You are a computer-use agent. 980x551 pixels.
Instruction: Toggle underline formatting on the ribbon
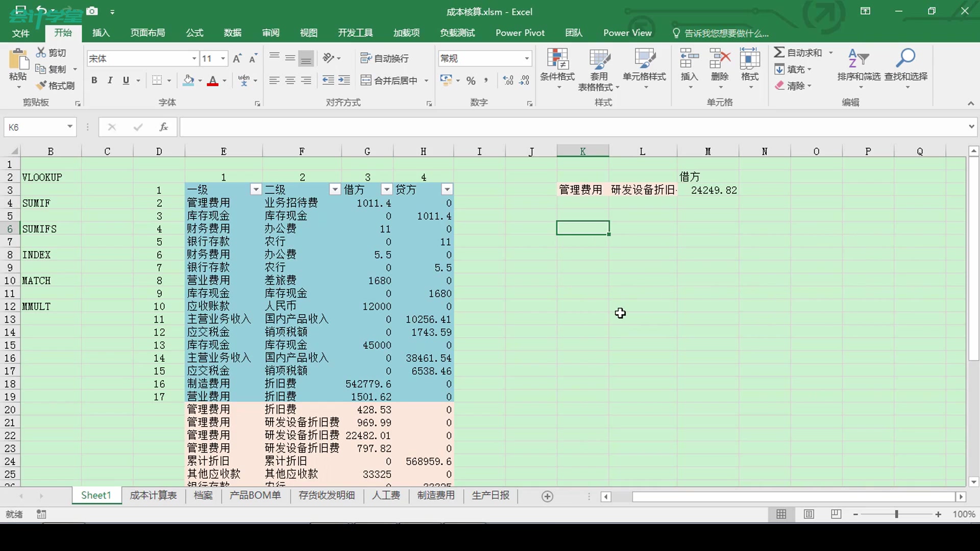pyautogui.click(x=126, y=80)
